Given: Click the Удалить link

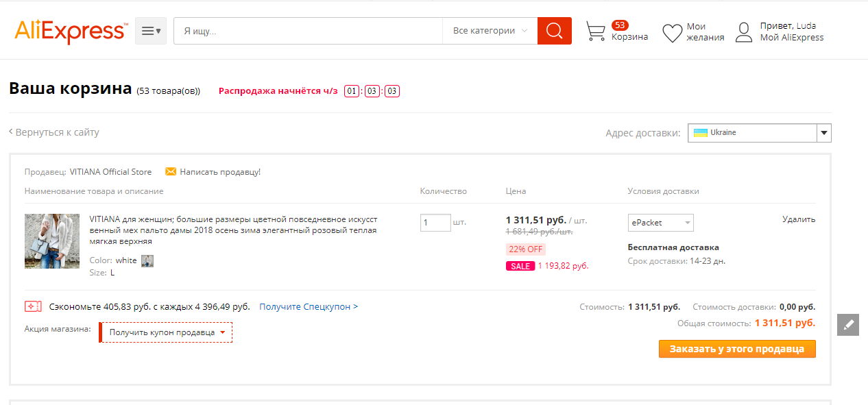Looking at the screenshot, I should tap(799, 219).
